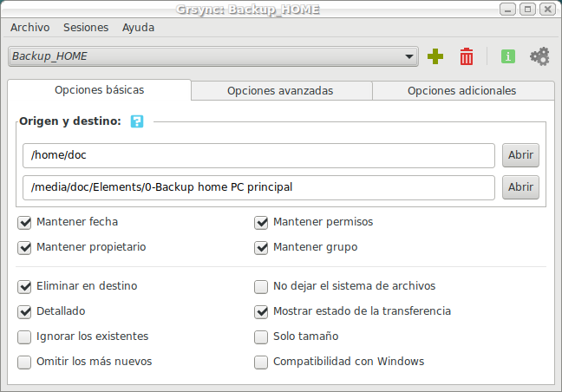
Task: Click the green info simulation icon
Action: point(508,56)
